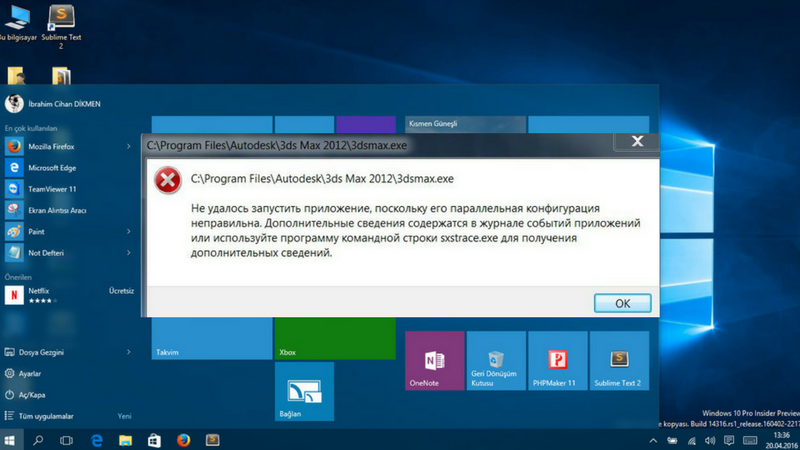Open network icon in system tray
Viewport: 800px width, 450px height.
coord(691,440)
